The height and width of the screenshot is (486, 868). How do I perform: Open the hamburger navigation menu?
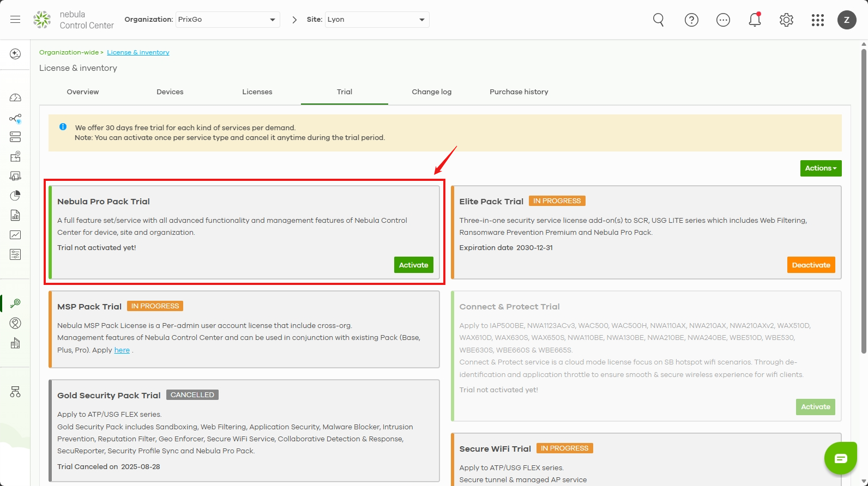[15, 20]
